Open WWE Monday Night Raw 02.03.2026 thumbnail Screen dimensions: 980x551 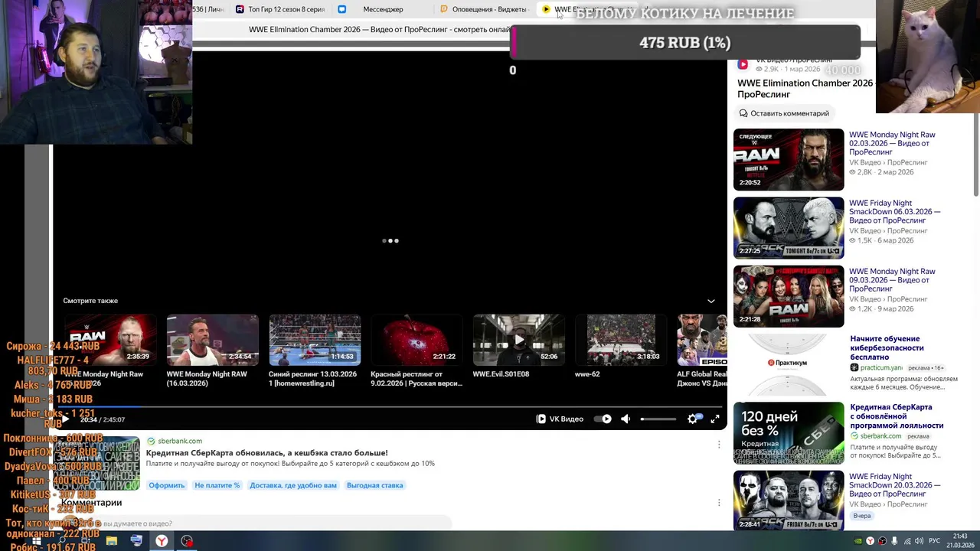(789, 159)
